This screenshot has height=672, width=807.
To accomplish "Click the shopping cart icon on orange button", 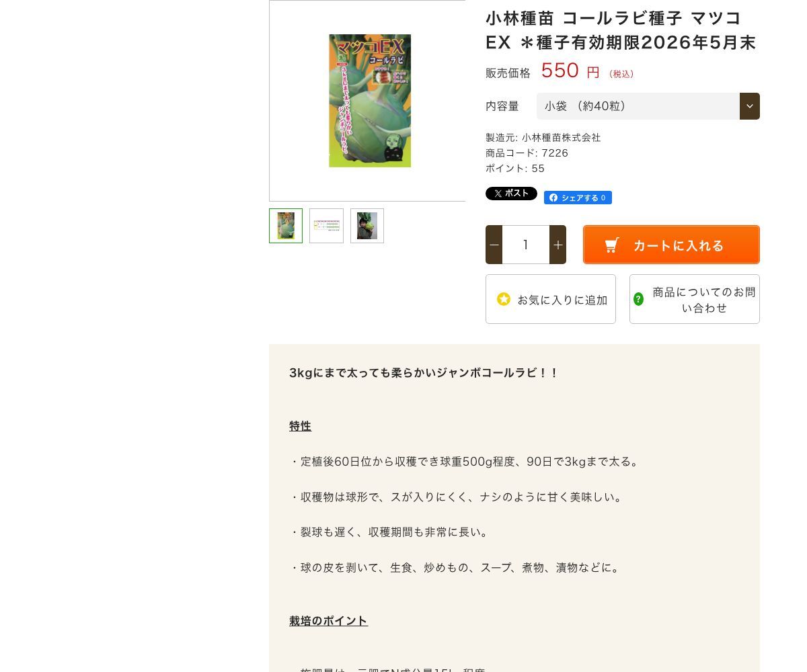I will pyautogui.click(x=612, y=245).
